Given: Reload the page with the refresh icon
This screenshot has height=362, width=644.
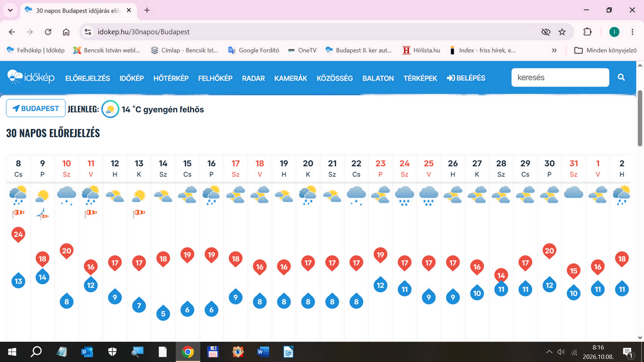Looking at the screenshot, I should click(x=48, y=32).
